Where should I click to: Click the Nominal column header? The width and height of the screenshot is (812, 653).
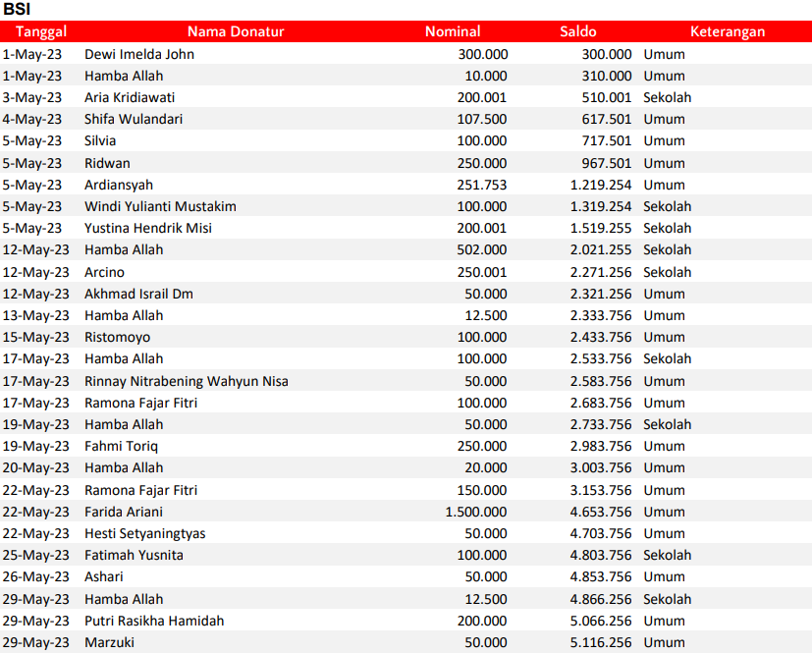(x=453, y=31)
